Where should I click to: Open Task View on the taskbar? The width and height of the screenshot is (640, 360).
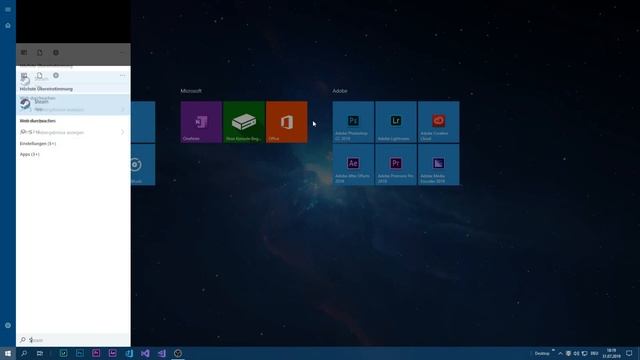(x=40, y=353)
